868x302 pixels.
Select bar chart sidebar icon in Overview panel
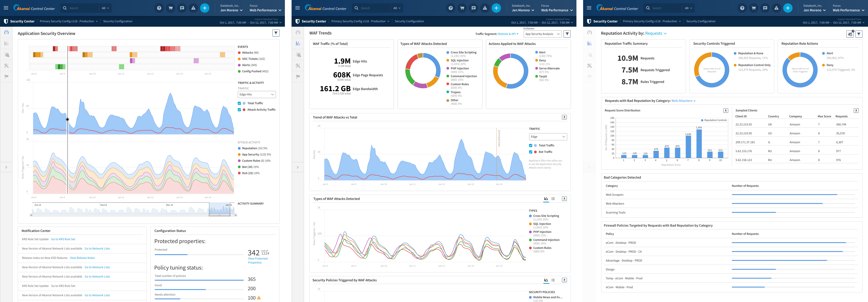click(6, 43)
